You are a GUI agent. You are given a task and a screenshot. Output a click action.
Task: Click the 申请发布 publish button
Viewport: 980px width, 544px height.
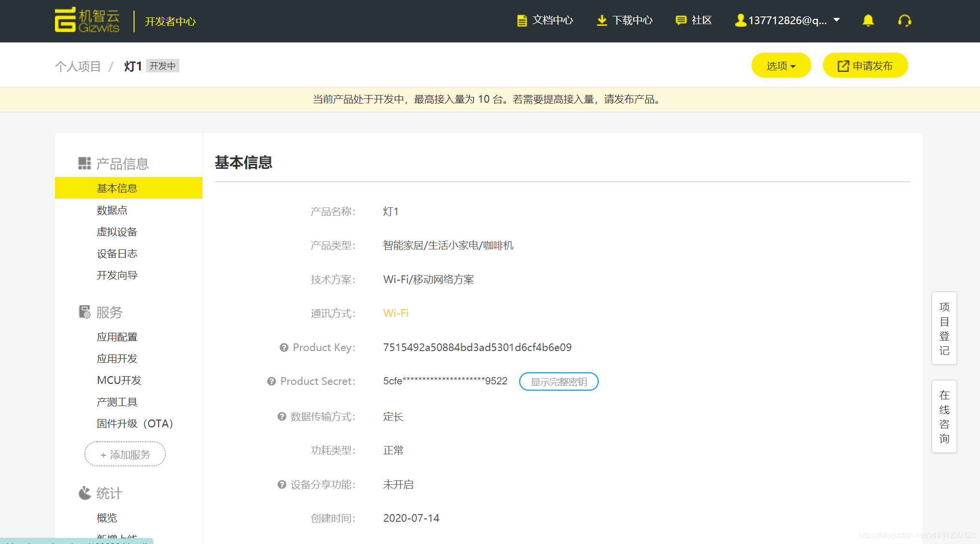(865, 65)
